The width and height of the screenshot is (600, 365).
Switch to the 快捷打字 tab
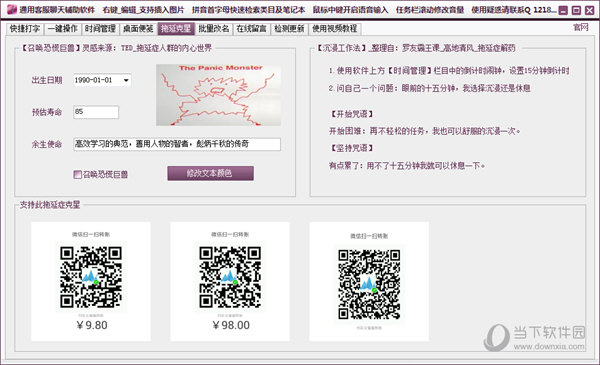pyautogui.click(x=25, y=29)
